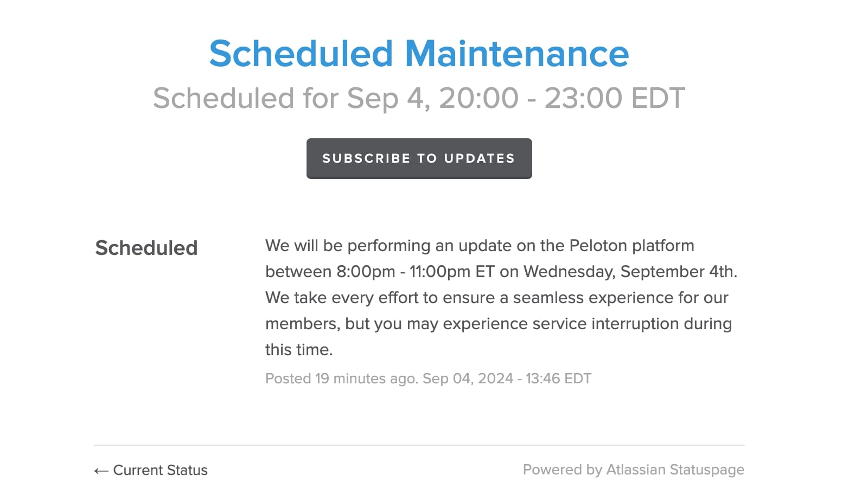The image size is (868, 488).
Task: Click the bold 'Scheduled' status heading
Action: 146,248
